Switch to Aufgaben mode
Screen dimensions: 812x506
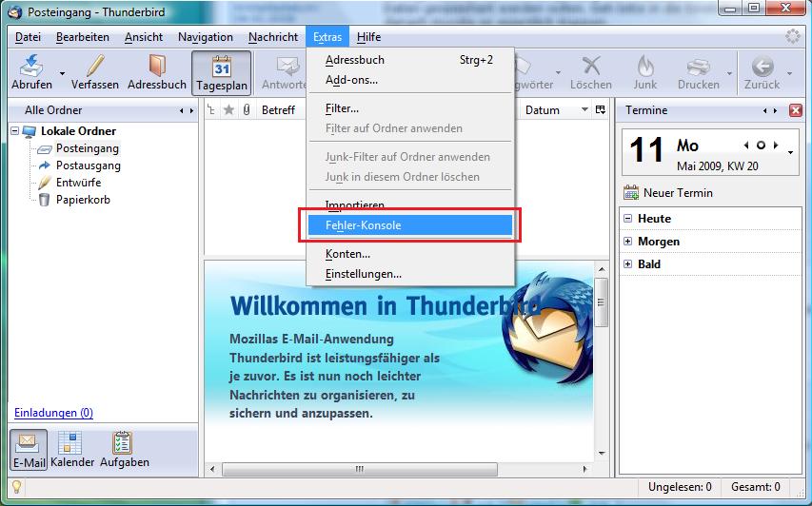coord(125,450)
